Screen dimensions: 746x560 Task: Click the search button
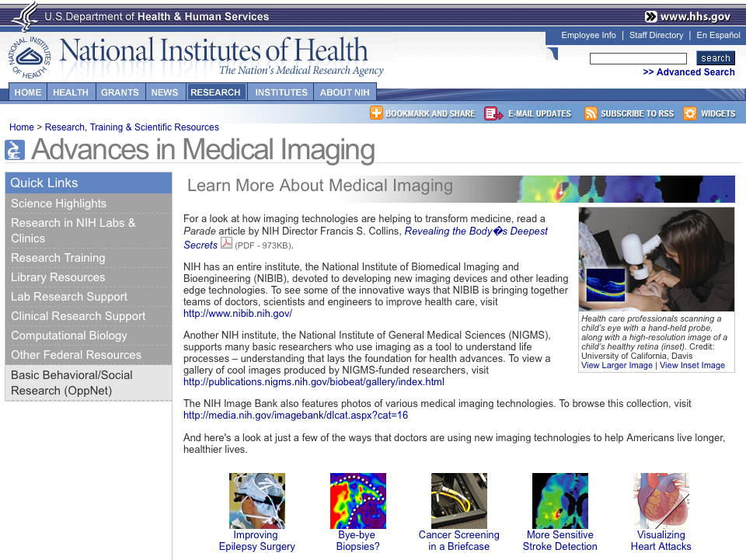(714, 57)
